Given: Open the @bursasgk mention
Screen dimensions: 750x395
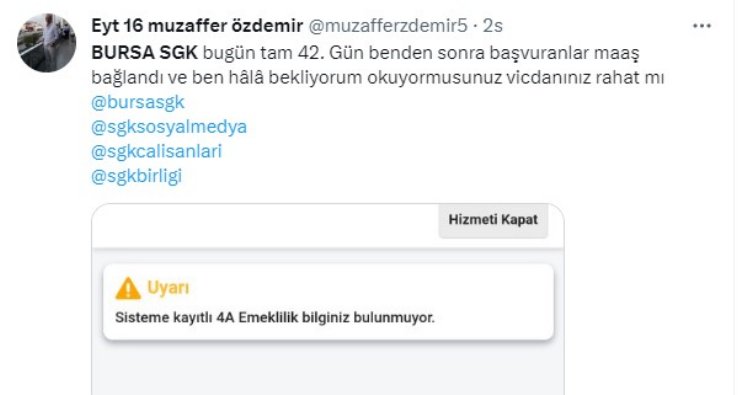Looking at the screenshot, I should (x=138, y=102).
